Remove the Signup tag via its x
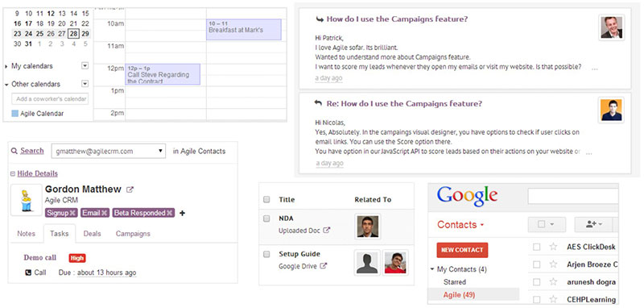Viewport: 644px width, 308px height. (72, 213)
